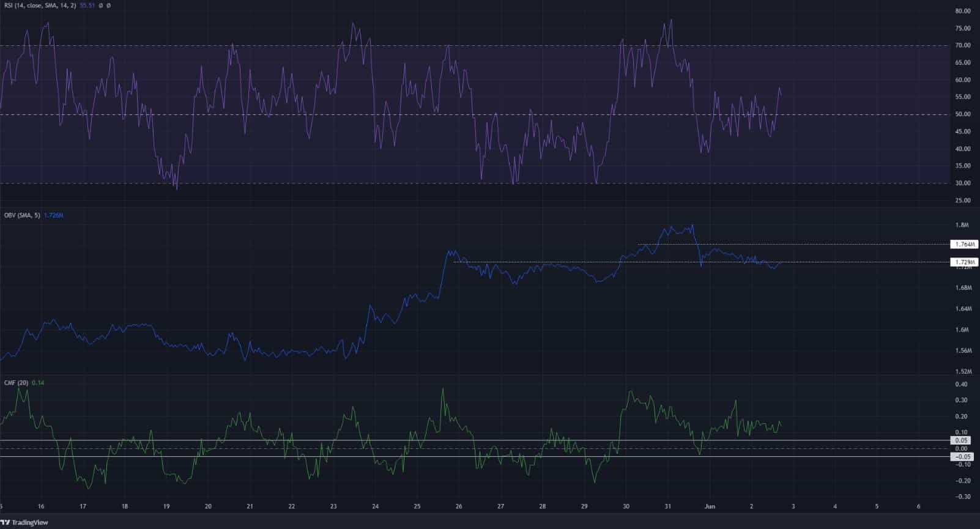The height and width of the screenshot is (529, 980).
Task: Click the 1.764M price label on the OBV axis
Action: coord(963,244)
